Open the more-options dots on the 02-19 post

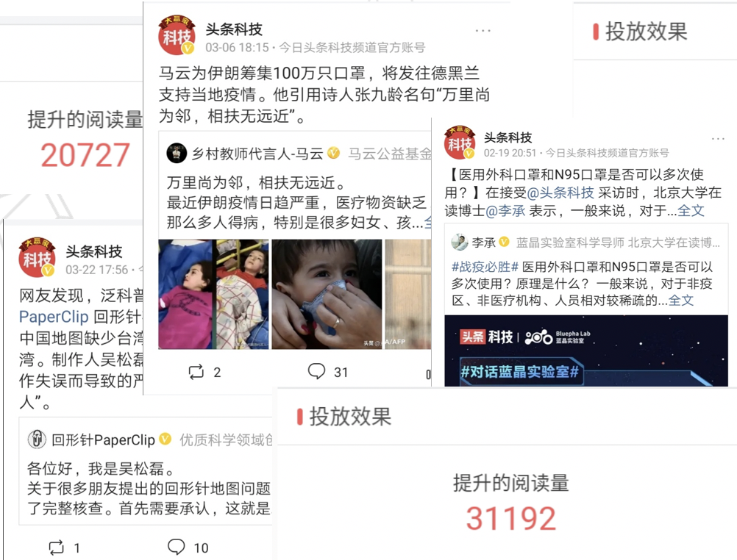[x=718, y=139]
